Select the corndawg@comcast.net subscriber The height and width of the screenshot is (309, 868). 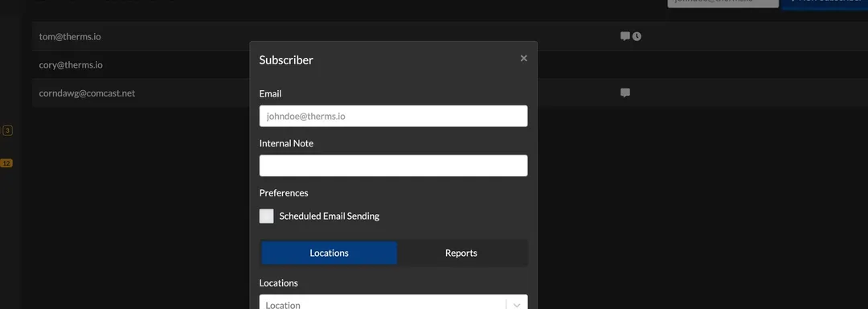click(x=87, y=93)
